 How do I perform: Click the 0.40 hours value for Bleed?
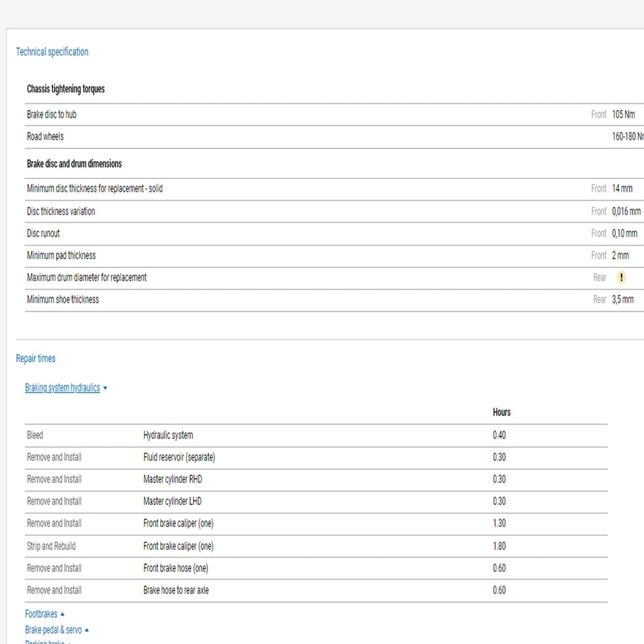tap(499, 435)
